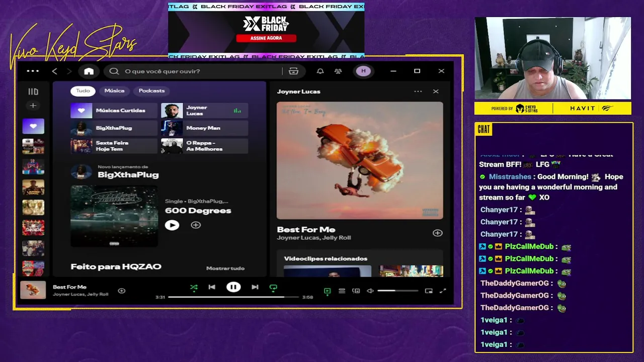This screenshot has height=362, width=644.
Task: Open the 'BigXthaPlug' shortcut tile
Action: click(x=114, y=128)
